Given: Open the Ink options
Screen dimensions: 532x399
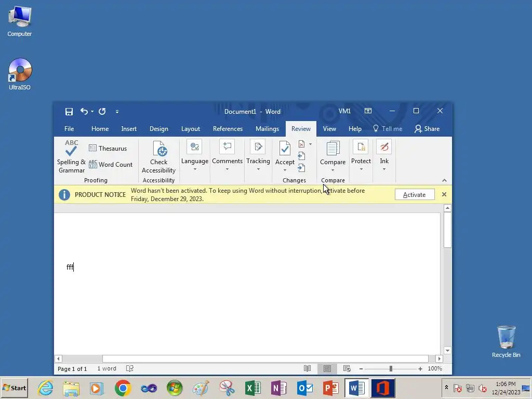Looking at the screenshot, I should (384, 156).
